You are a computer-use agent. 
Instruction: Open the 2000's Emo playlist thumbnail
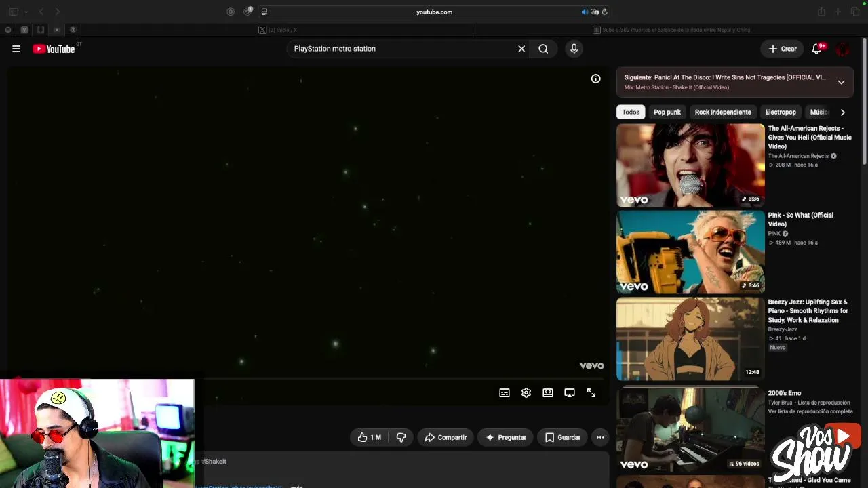point(690,428)
